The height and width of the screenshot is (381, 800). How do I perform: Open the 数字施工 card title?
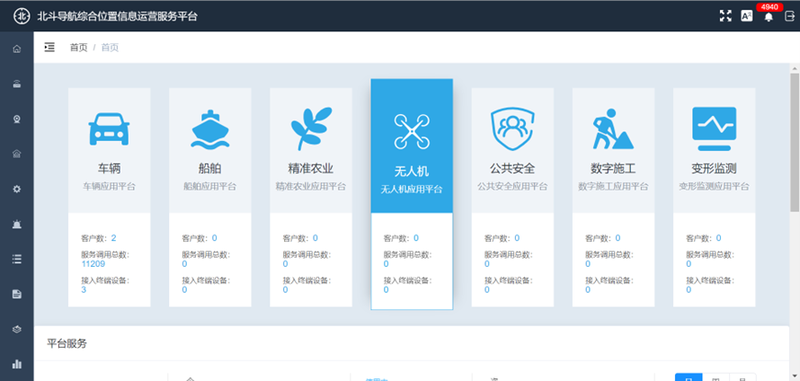pyautogui.click(x=613, y=168)
